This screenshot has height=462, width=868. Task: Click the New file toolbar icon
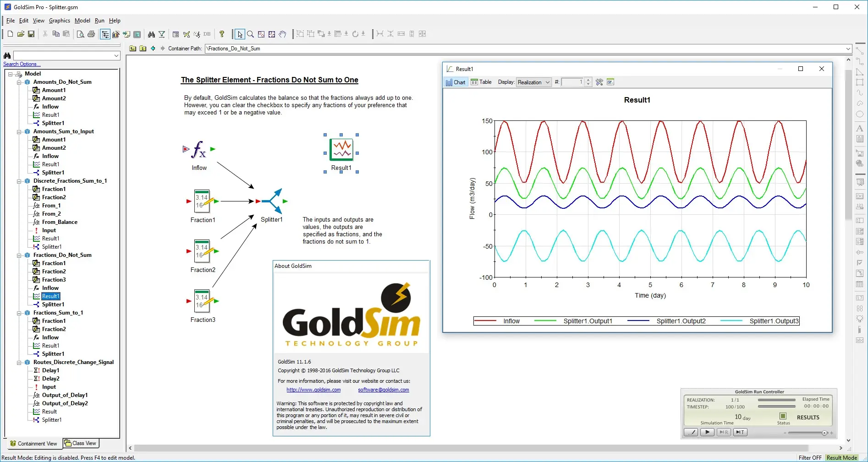click(10, 34)
